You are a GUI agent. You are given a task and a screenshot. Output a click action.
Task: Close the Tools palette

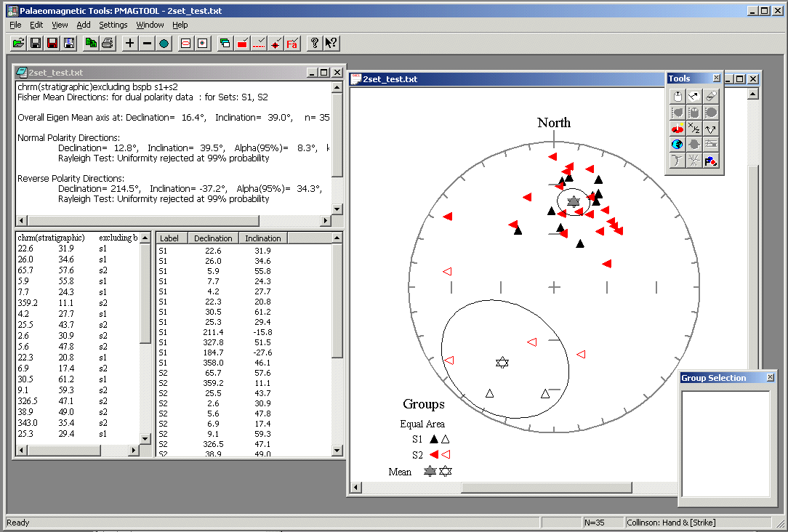(x=716, y=78)
